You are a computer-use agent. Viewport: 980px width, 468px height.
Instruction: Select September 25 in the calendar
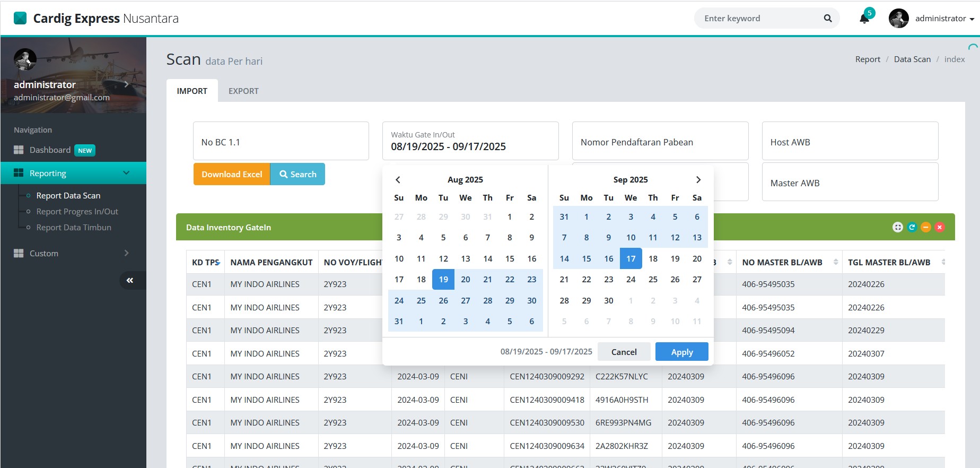653,279
